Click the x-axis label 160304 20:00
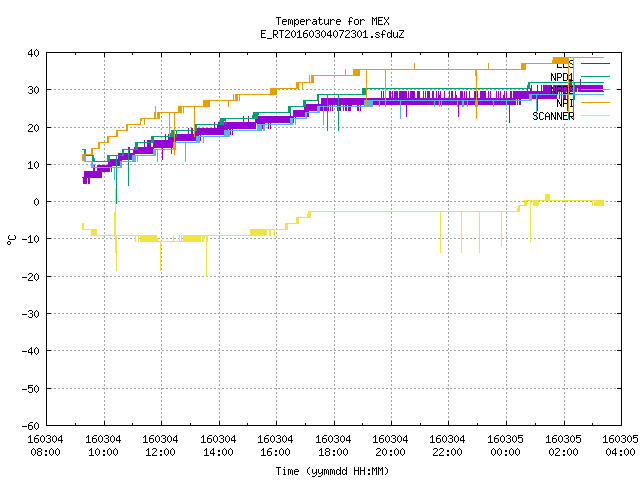Viewport: 640px width, 480px height. pos(391,446)
